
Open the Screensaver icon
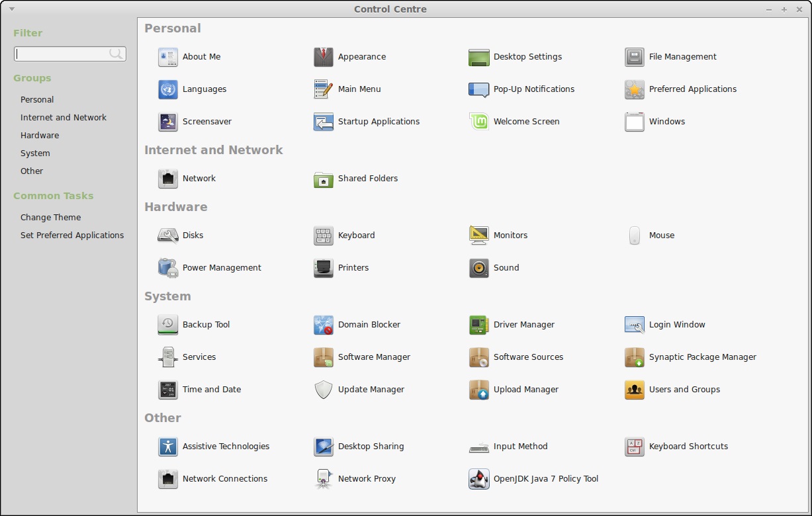pos(168,122)
